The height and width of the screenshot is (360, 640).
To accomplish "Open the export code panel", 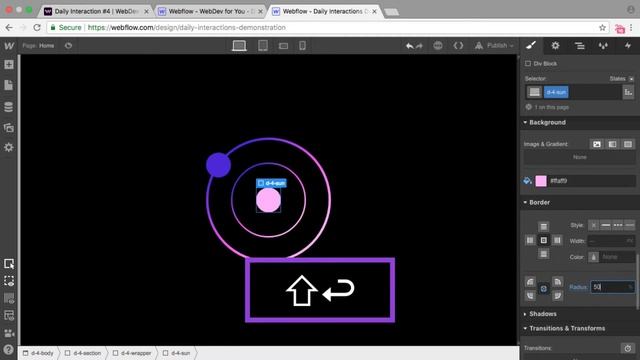I will 458,46.
